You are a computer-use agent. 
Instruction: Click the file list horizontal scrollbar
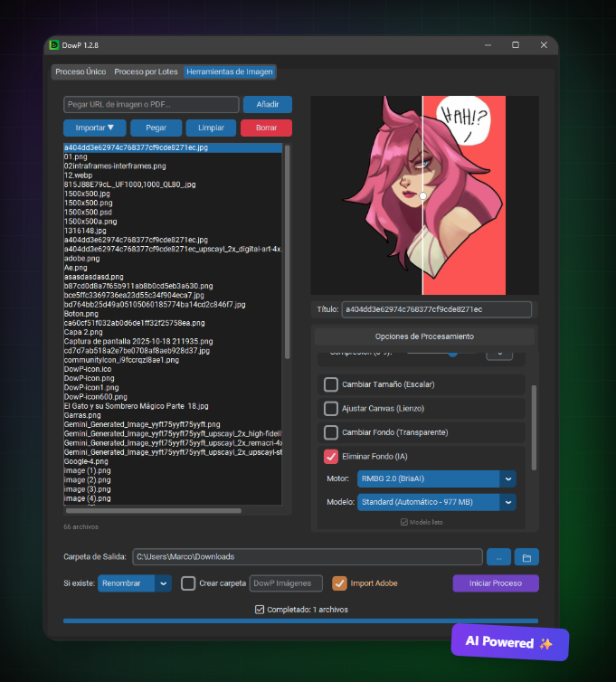154,511
